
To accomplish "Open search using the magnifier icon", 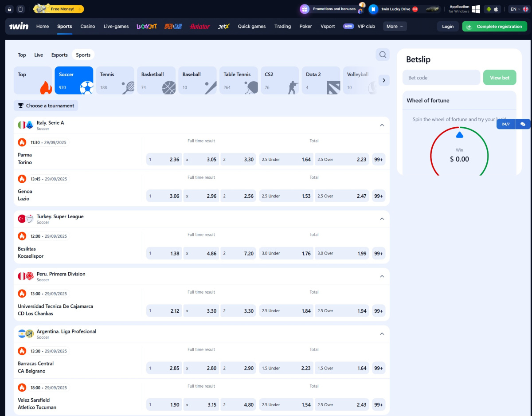I will click(382, 54).
